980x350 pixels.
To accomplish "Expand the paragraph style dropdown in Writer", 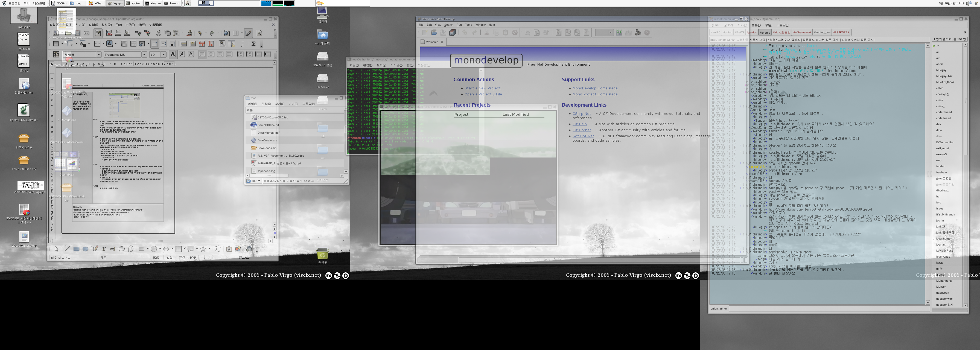I will (98, 55).
